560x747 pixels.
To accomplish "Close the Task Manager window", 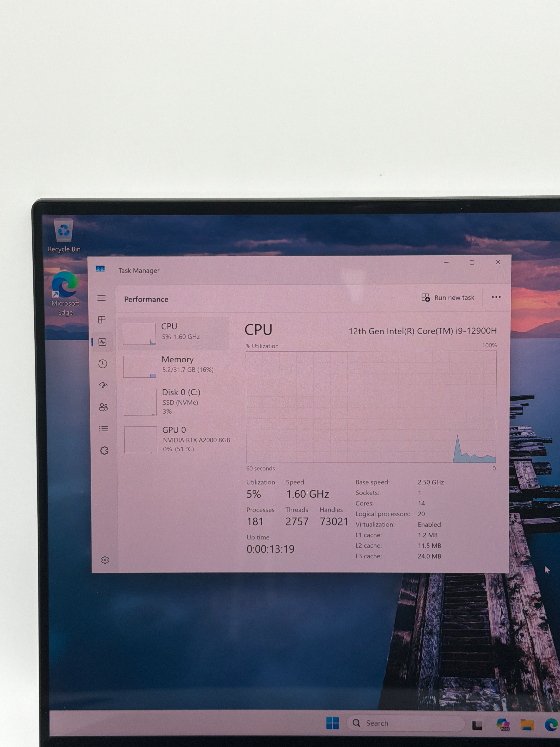I will click(498, 262).
